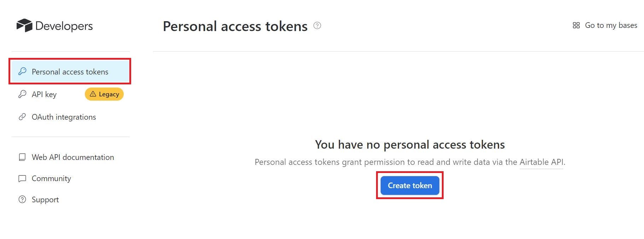Navigate to OAuth integrations
Screen dimensions: 644x239
[x=64, y=117]
